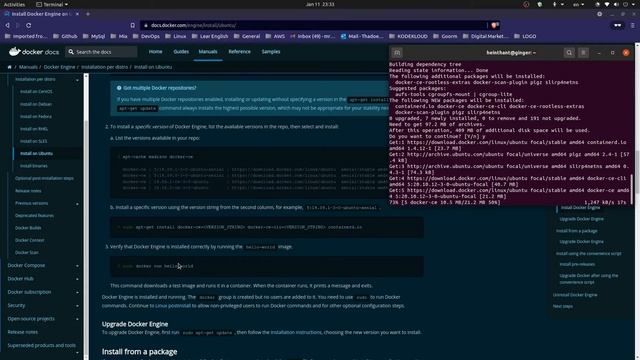Click the info icon in multiple repositories note

click(119, 88)
